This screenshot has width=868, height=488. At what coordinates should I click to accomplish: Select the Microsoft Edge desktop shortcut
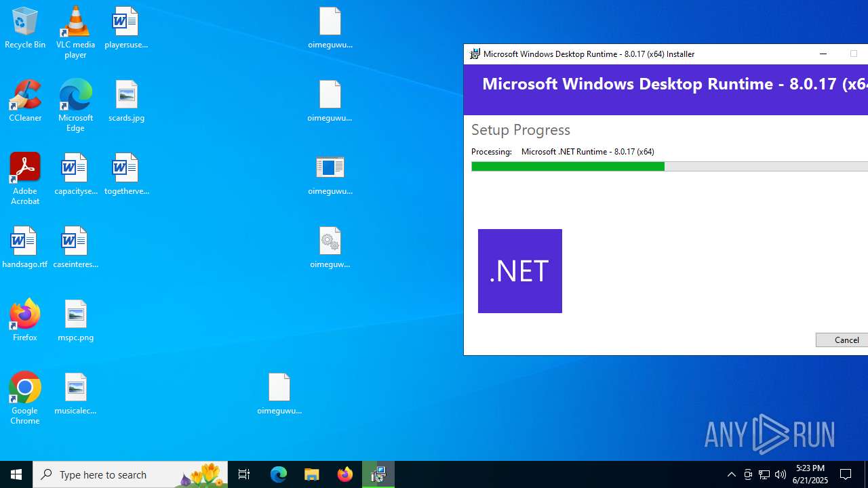pos(75,106)
